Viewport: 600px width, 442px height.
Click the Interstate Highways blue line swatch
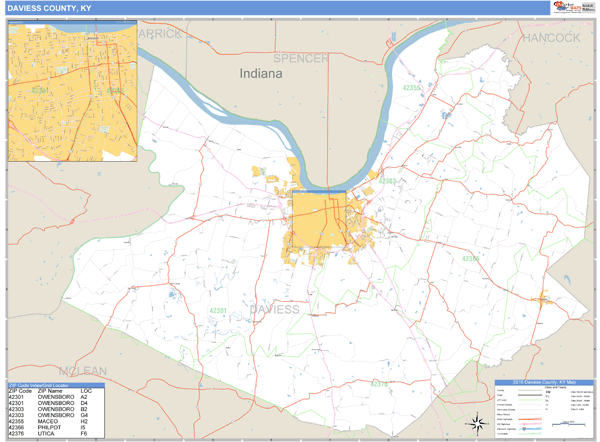[530, 429]
